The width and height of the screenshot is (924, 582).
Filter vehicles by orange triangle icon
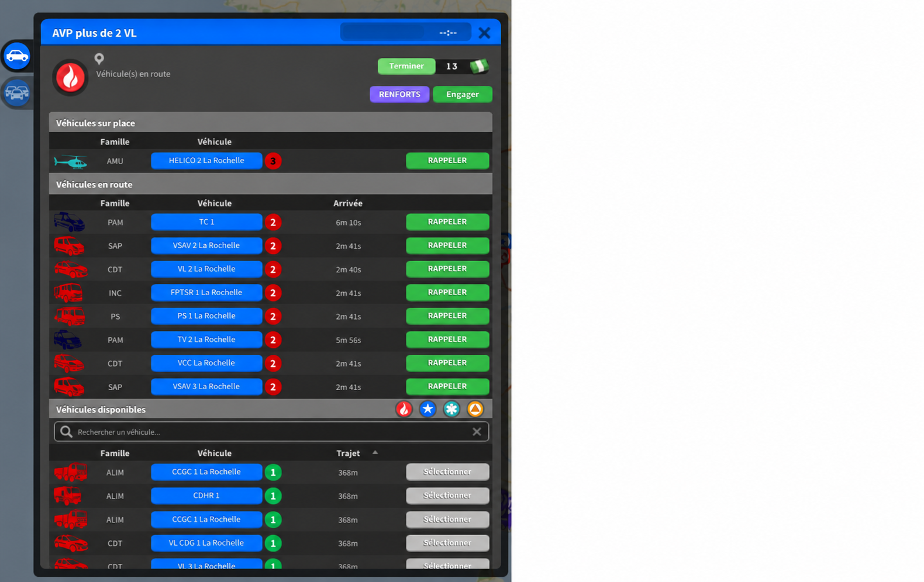[475, 409]
